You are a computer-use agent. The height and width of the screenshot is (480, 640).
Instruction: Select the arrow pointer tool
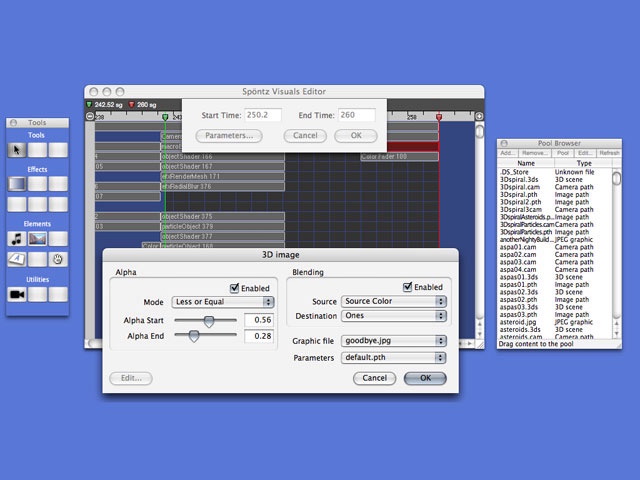point(17,150)
